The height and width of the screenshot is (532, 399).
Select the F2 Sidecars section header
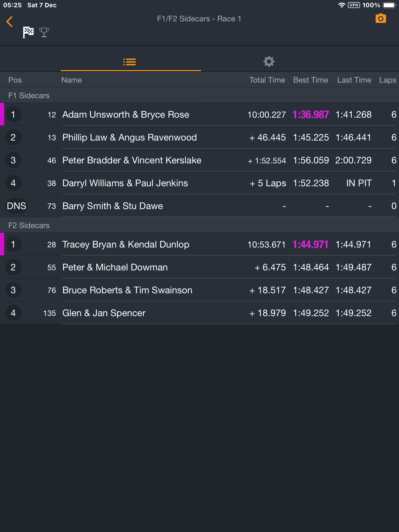pyautogui.click(x=29, y=225)
